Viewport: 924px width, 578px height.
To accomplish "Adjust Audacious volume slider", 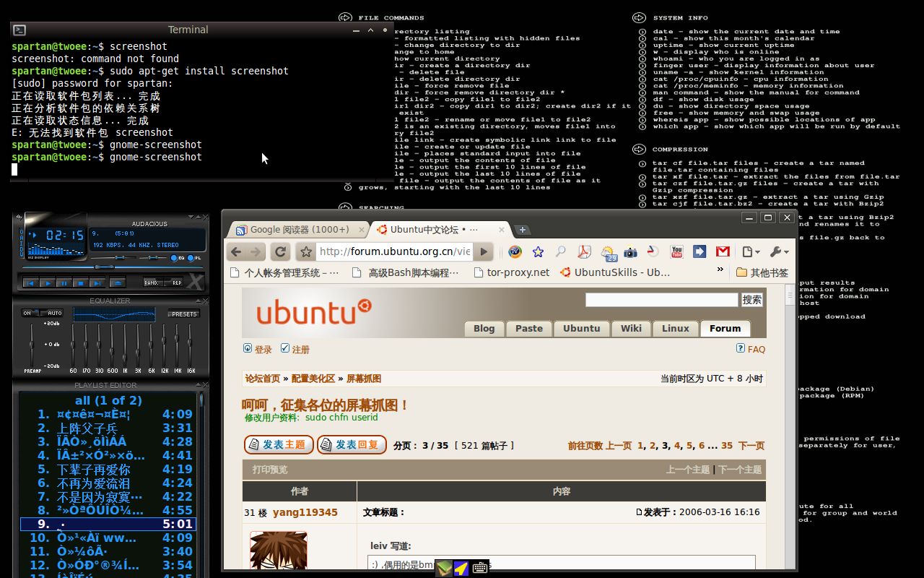I will click(x=113, y=258).
